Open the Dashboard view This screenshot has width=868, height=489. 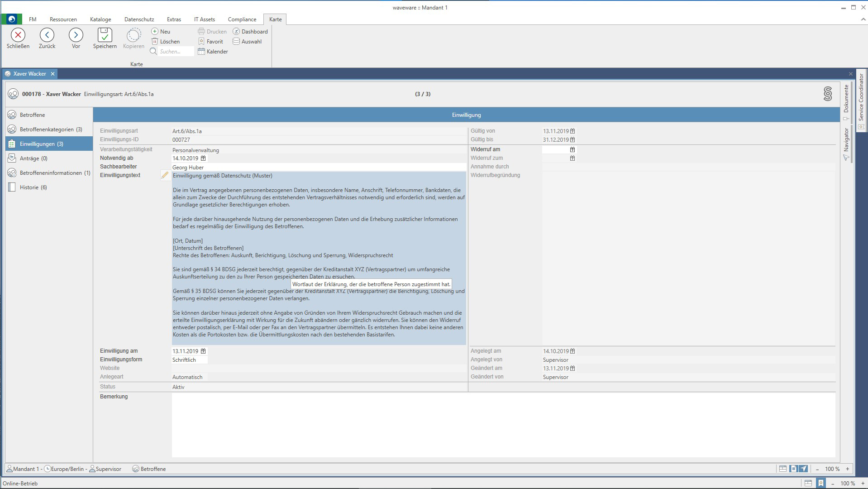tap(250, 32)
